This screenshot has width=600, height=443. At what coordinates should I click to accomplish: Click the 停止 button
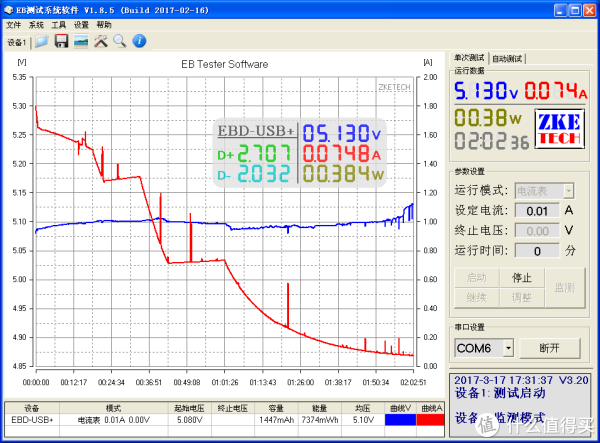522,278
